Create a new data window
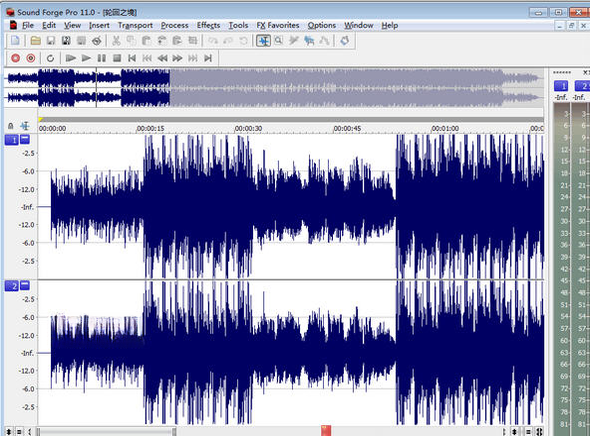Image resolution: width=590 pixels, height=436 pixels. [x=15, y=40]
